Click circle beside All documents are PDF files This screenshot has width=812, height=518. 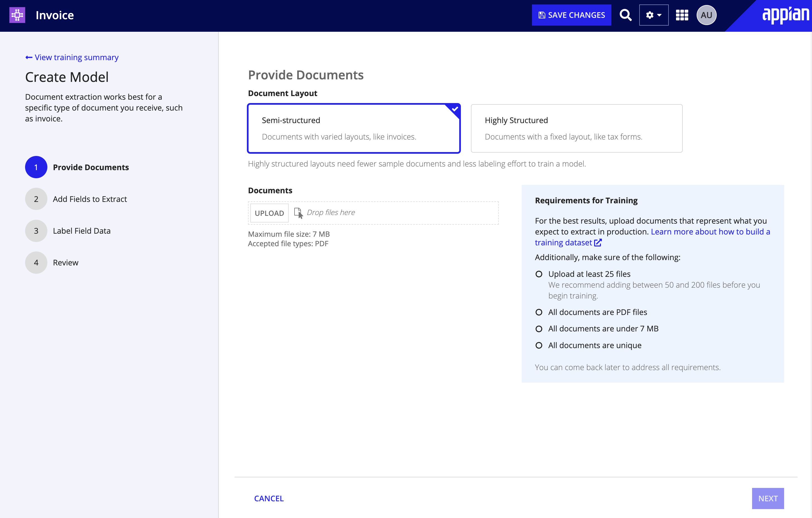[x=539, y=312]
